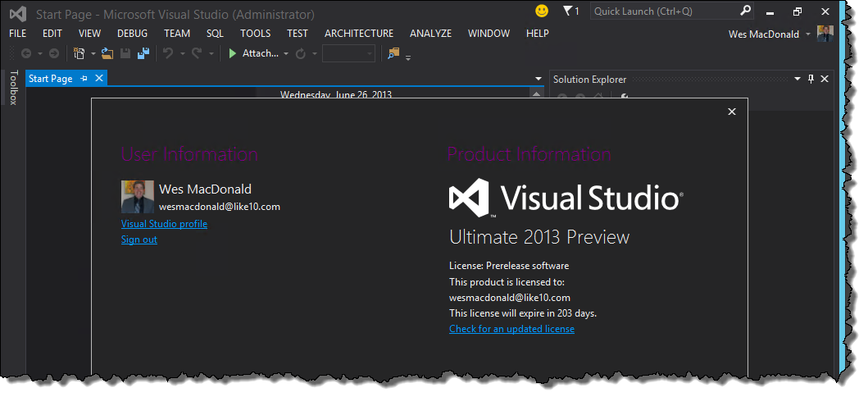
Task: Toggle the pin on Start Page tab
Action: click(84, 79)
